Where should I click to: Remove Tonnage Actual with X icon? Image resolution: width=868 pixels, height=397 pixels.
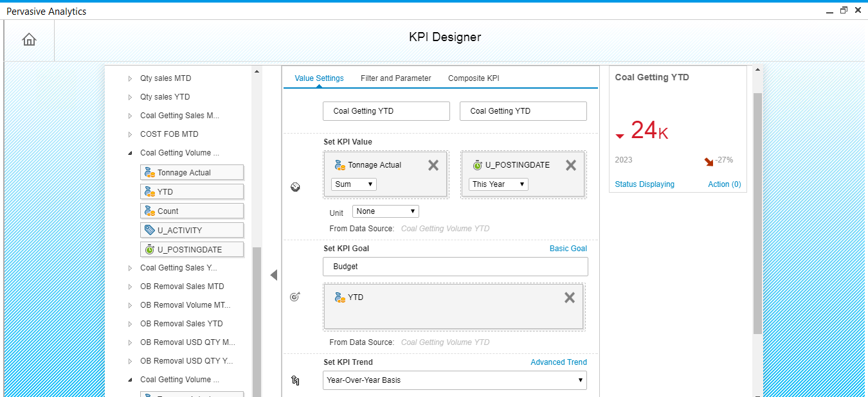click(x=433, y=165)
